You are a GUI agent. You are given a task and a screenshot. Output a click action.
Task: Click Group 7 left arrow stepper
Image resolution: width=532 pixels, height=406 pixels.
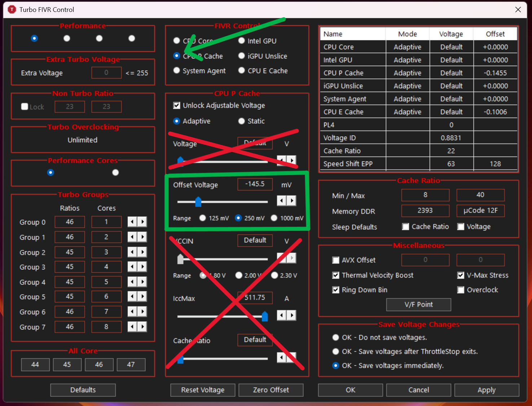click(132, 327)
